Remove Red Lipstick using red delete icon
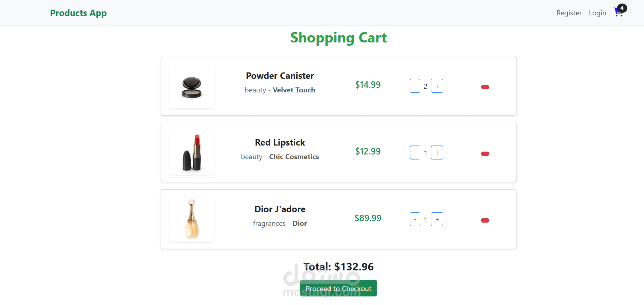The image size is (644, 305). click(485, 154)
